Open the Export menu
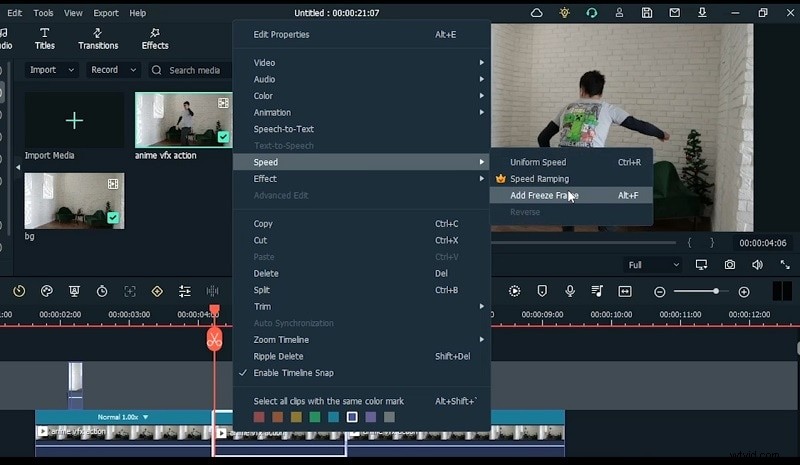Viewport: 800px width, 465px height. pyautogui.click(x=106, y=13)
